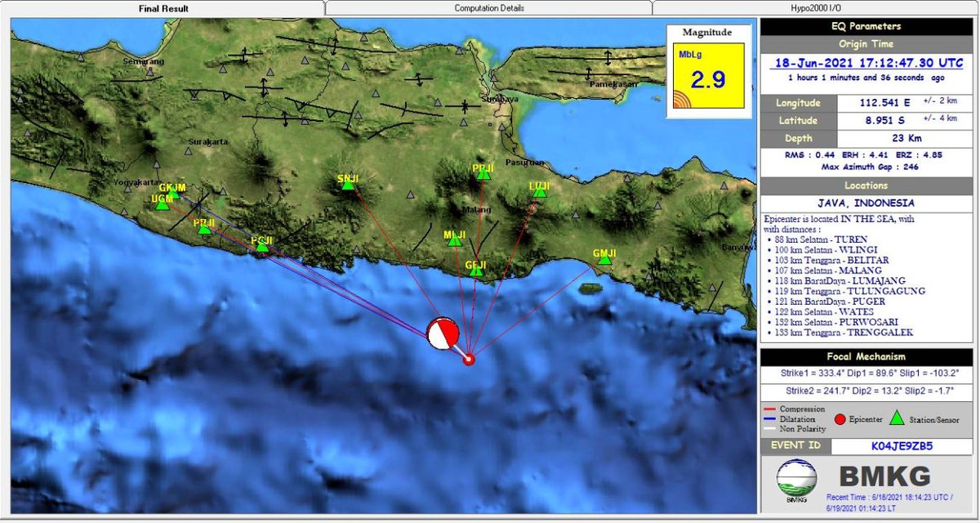
Task: Click the Non Polarity legend line
Action: 769,428
